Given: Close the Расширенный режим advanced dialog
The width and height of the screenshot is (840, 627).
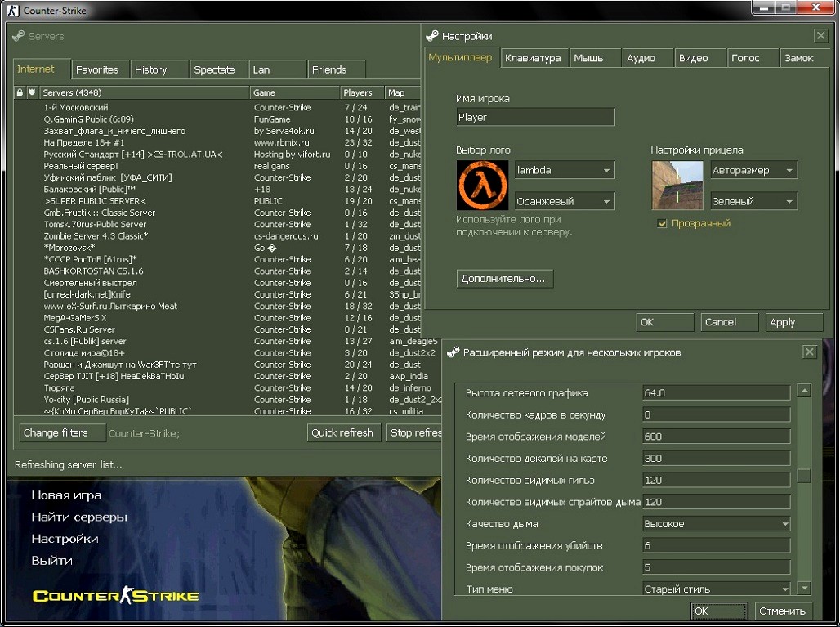Looking at the screenshot, I should point(809,352).
